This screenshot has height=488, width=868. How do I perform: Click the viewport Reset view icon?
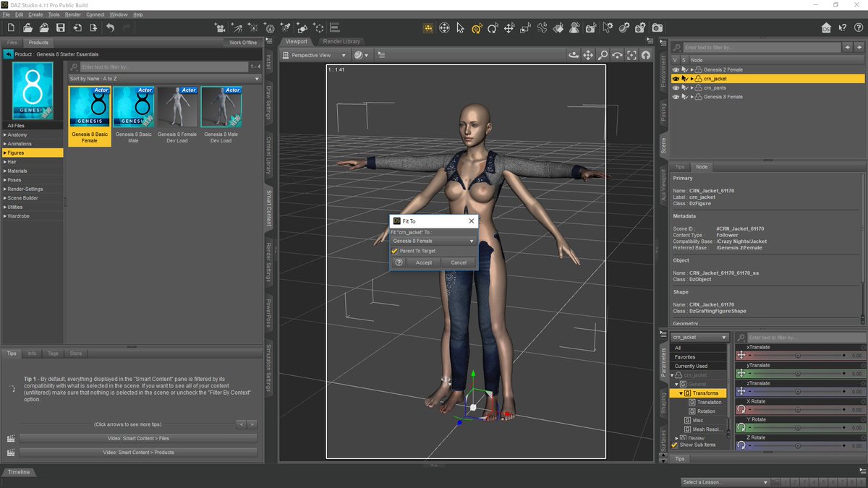[645, 55]
